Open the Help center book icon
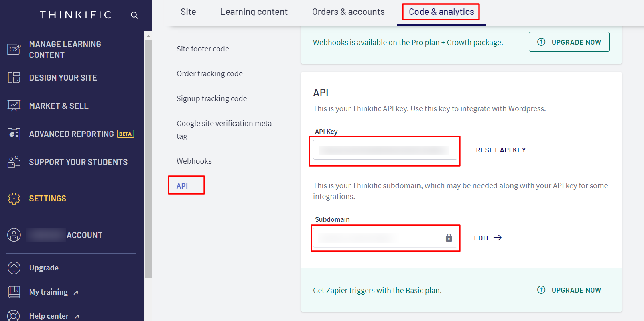Image resolution: width=644 pixels, height=321 pixels. pos(14,316)
